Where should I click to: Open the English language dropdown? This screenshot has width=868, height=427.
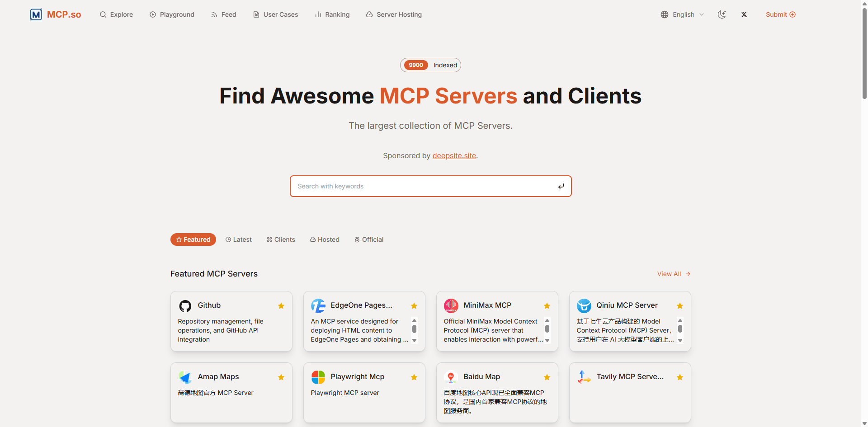point(684,14)
